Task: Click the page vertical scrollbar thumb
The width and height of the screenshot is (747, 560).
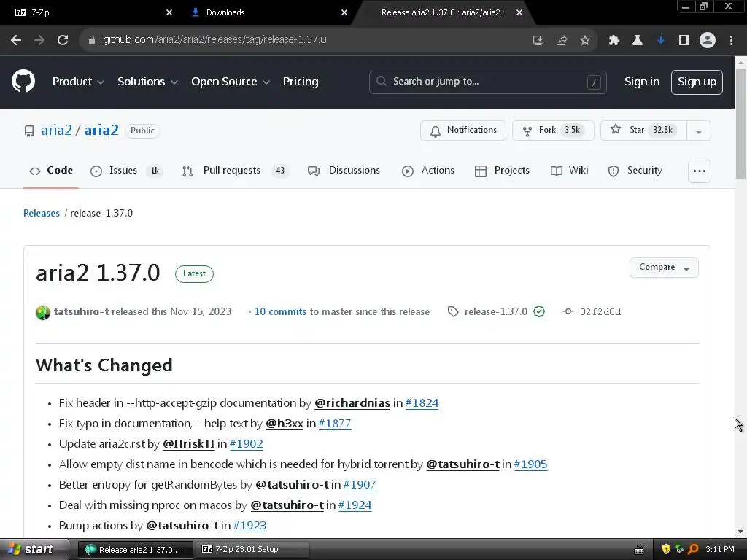Action: (x=740, y=124)
